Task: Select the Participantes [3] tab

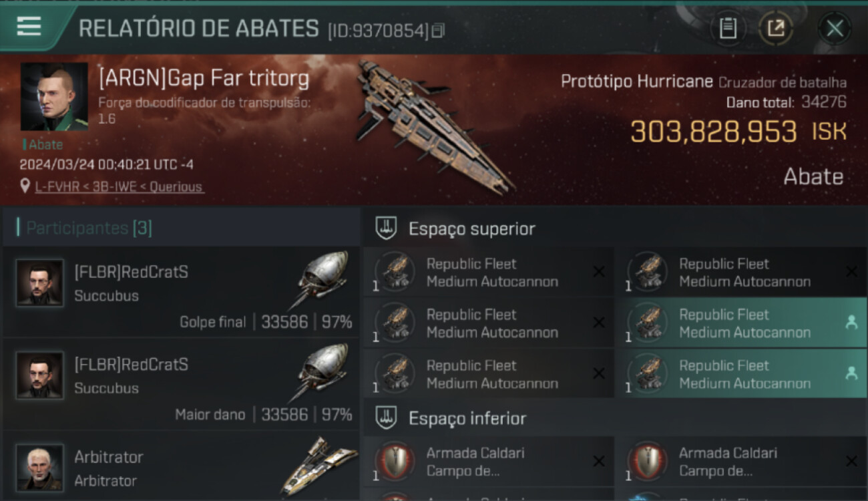Action: click(x=85, y=228)
